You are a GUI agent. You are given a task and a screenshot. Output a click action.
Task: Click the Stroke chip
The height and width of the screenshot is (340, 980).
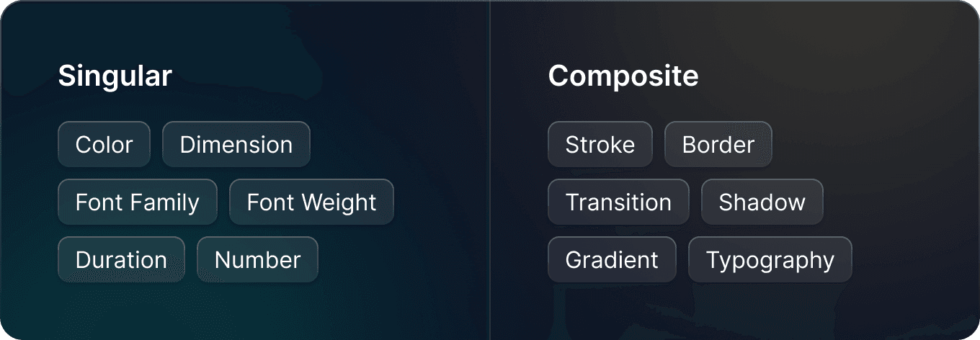point(600,144)
